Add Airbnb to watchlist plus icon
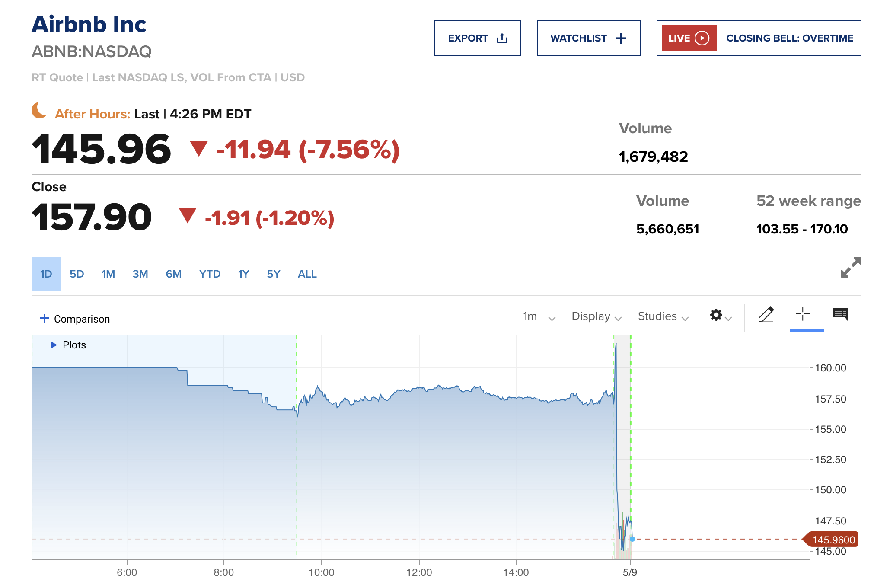Screen dimensions: 874x588 pyautogui.click(x=621, y=38)
